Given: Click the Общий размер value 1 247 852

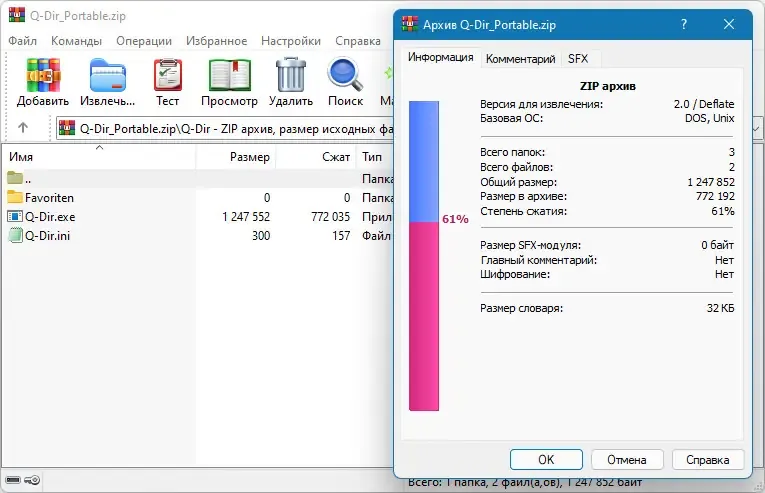Looking at the screenshot, I should [711, 182].
